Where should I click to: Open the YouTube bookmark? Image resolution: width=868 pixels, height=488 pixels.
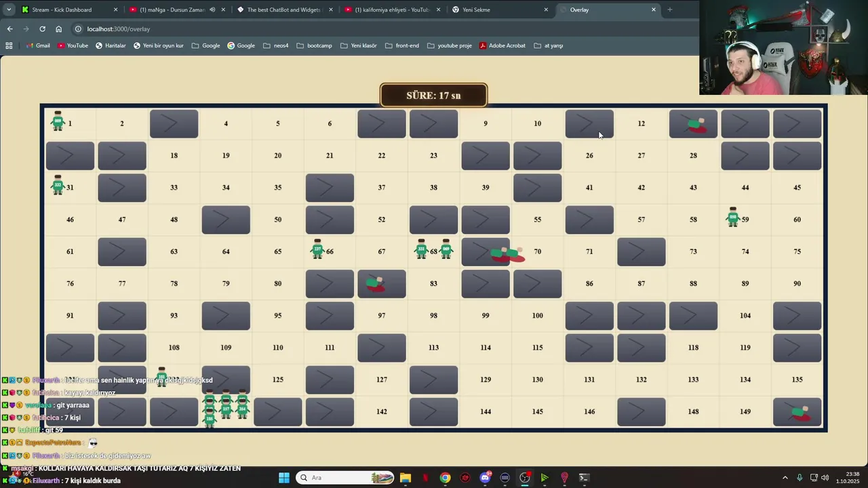[x=73, y=45]
